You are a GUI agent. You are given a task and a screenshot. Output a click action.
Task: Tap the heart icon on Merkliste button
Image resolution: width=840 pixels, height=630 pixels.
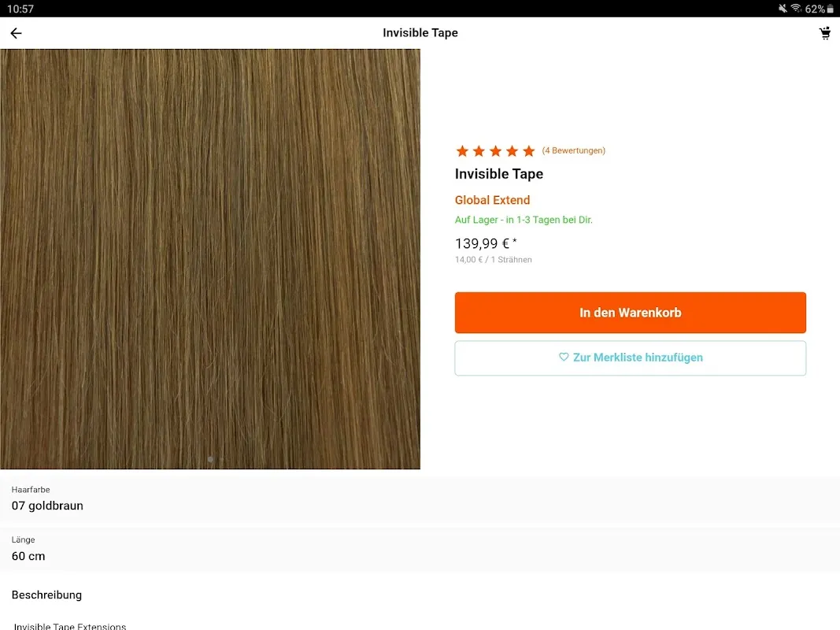(564, 357)
